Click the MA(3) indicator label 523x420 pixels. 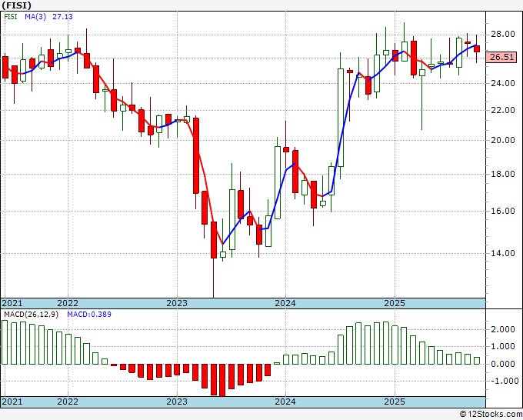point(35,17)
